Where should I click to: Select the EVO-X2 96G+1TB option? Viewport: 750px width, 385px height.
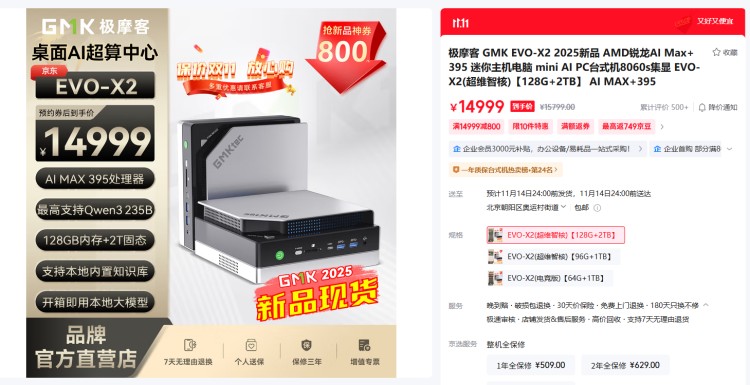coord(553,257)
